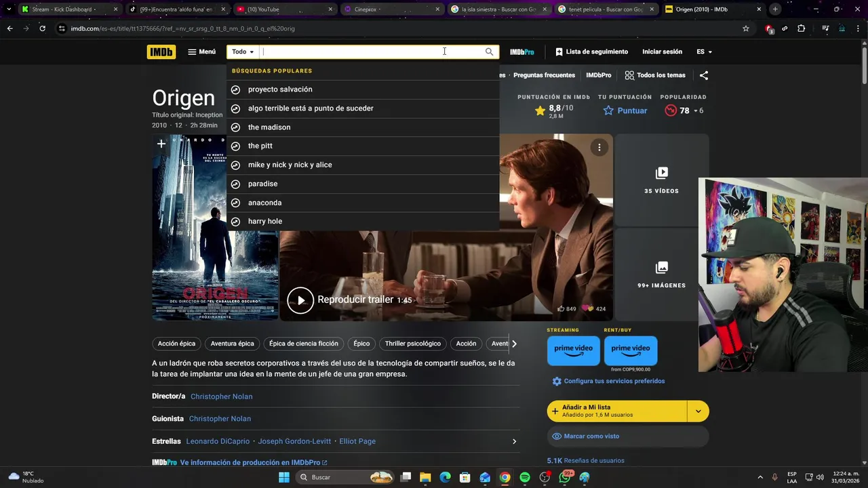This screenshot has width=868, height=488.
Task: Open the 8,8/10 IMDb rating
Action: (554, 110)
